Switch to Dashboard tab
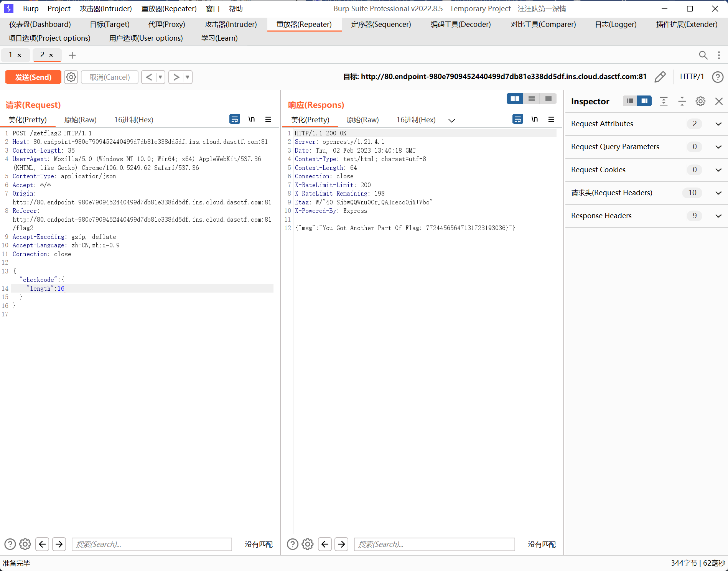728x571 pixels. 40,25
